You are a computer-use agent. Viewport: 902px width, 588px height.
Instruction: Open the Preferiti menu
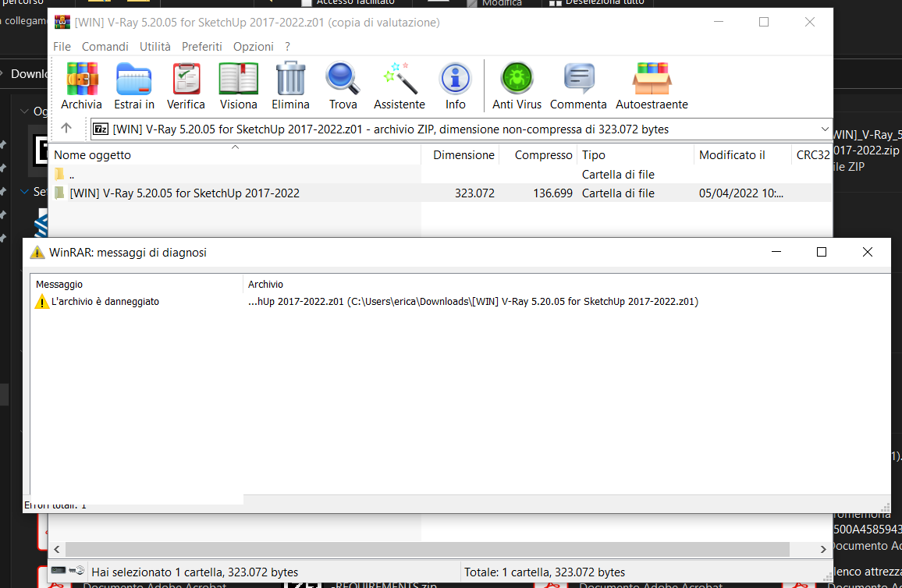pos(202,47)
